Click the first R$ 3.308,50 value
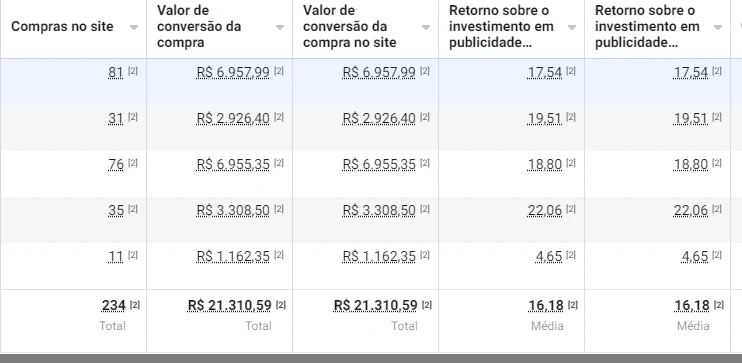The image size is (742, 363). (233, 210)
